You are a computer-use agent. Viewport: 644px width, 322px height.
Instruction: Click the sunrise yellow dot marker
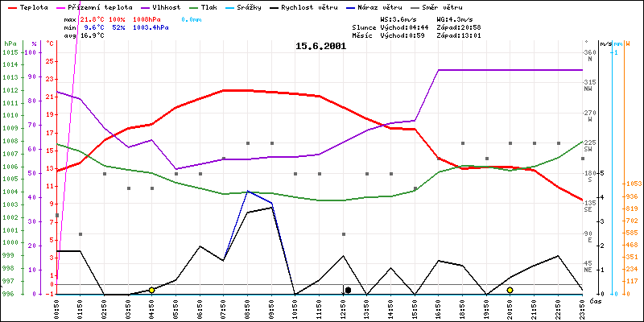click(x=151, y=290)
